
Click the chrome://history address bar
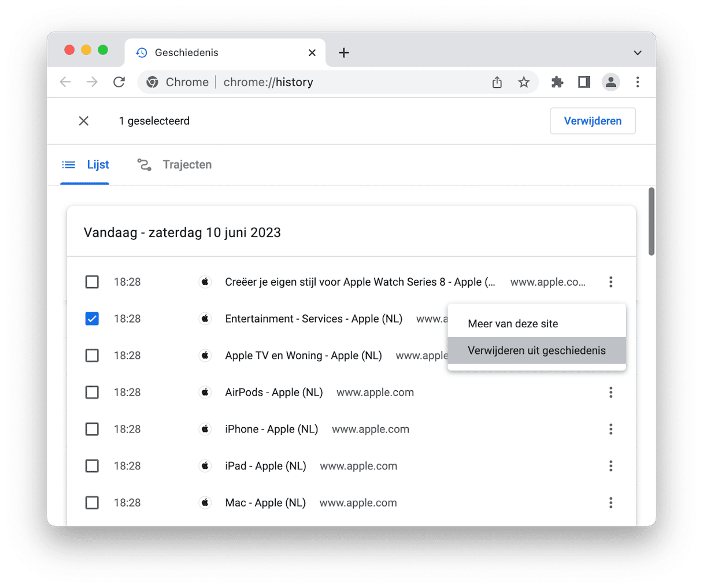338,82
